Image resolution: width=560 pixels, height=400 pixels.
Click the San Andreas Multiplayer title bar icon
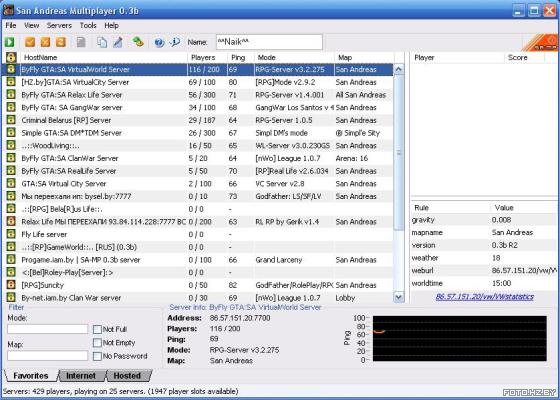coord(8,10)
